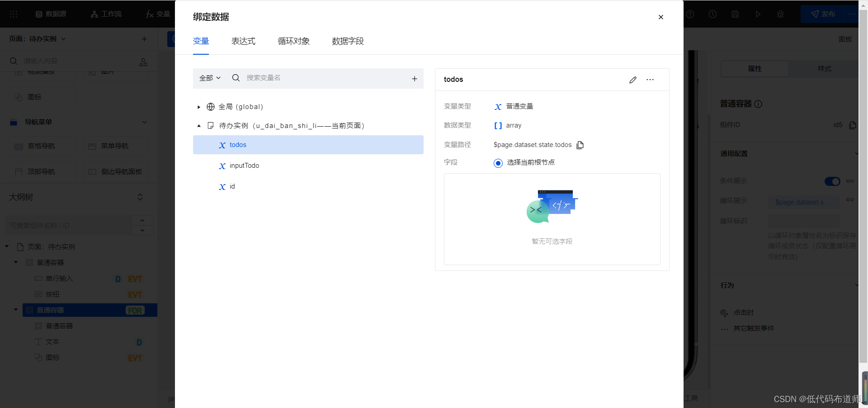Switch to the 变量 tab
The width and height of the screenshot is (868, 408).
[201, 41]
